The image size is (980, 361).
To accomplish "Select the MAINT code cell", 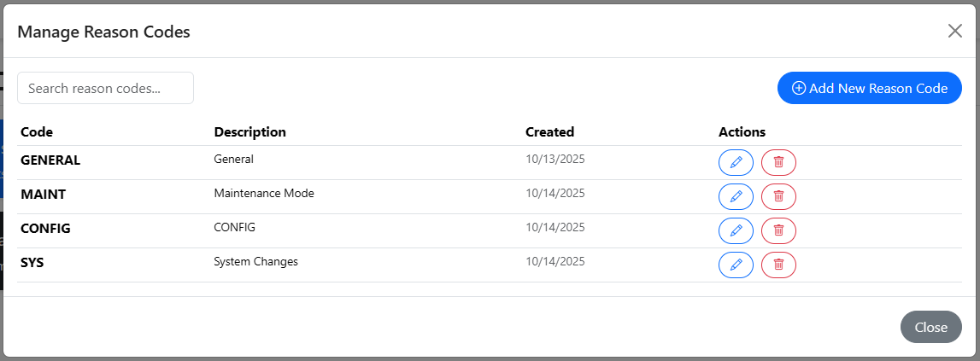I will pyautogui.click(x=44, y=195).
